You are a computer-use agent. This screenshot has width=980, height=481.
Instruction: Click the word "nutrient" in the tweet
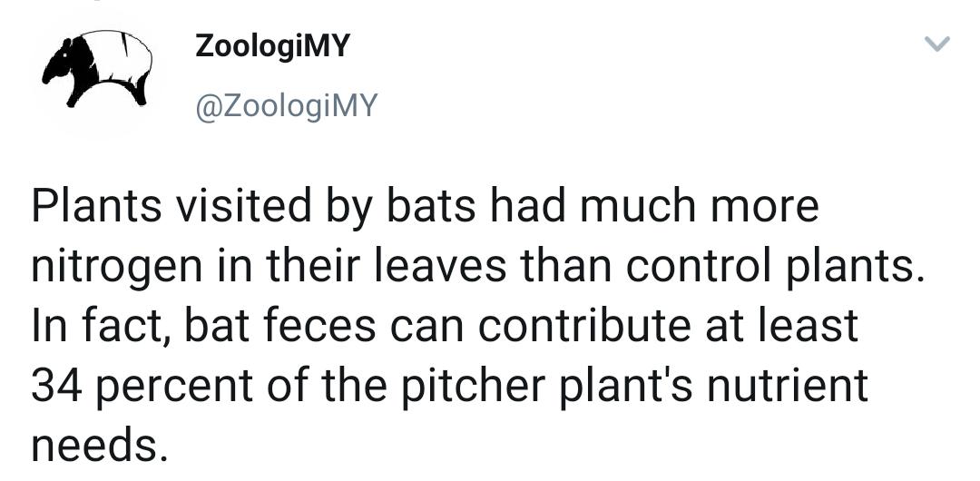point(789,386)
